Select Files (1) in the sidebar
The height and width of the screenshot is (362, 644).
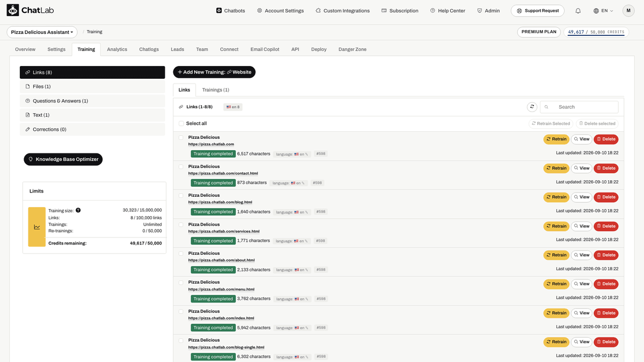(x=92, y=86)
